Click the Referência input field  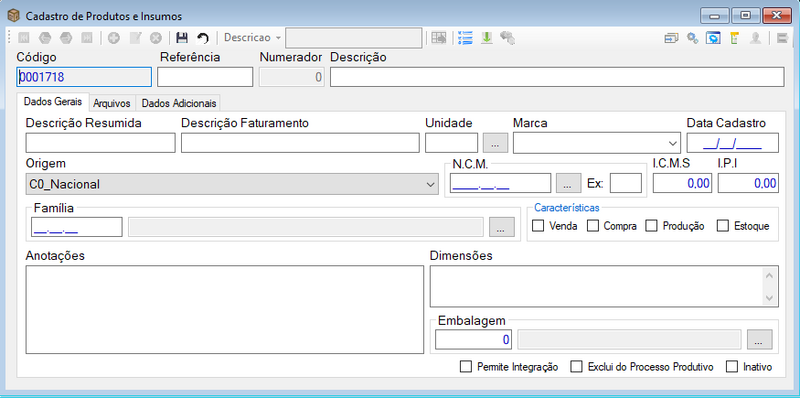point(205,77)
